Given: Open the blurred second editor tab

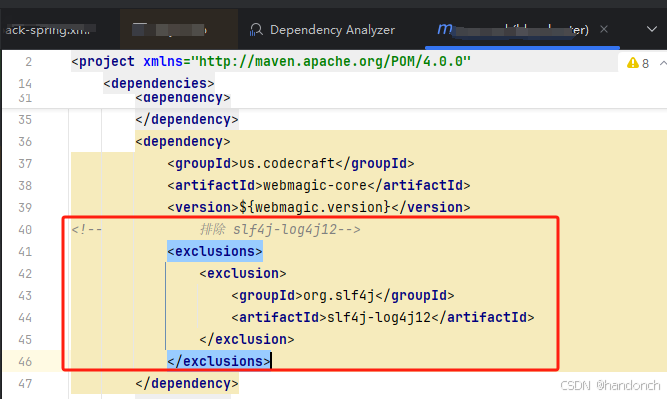Looking at the screenshot, I should tap(179, 30).
